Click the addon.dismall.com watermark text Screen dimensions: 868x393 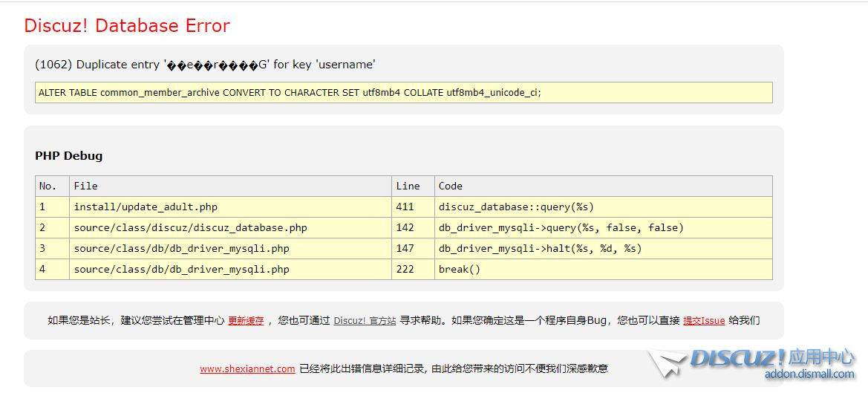(809, 374)
